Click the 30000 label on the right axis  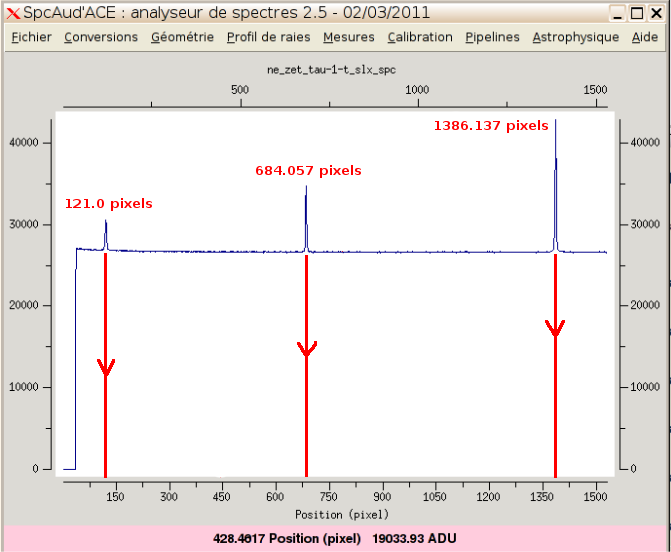645,224
